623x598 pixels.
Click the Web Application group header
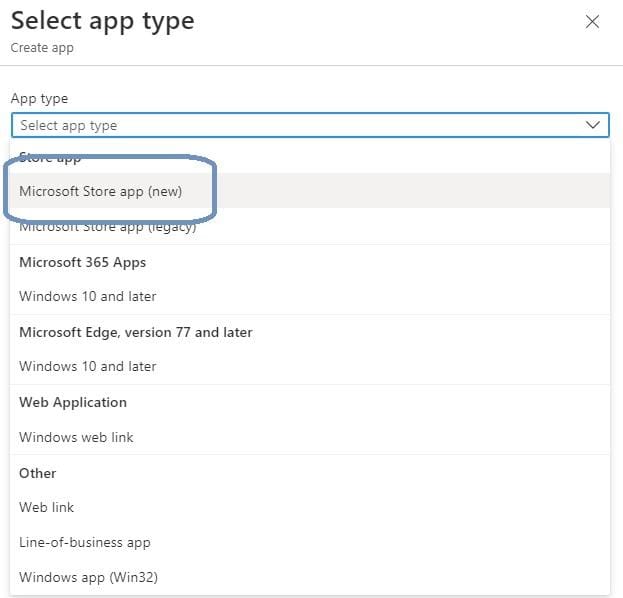[x=73, y=402]
